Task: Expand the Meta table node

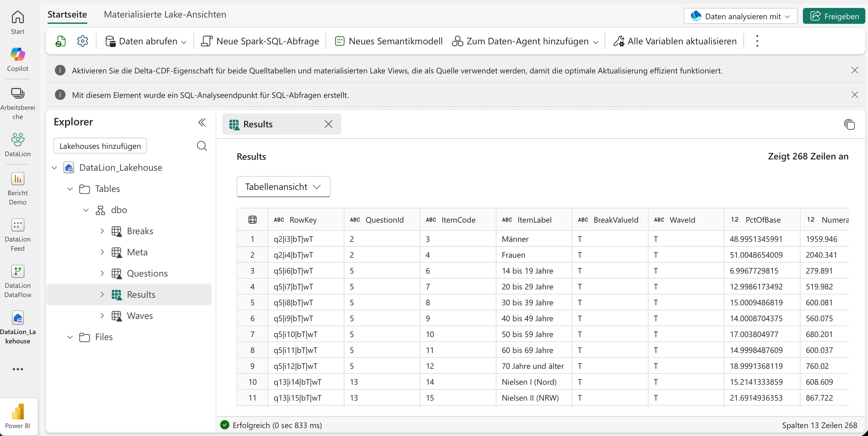Action: [x=102, y=252]
